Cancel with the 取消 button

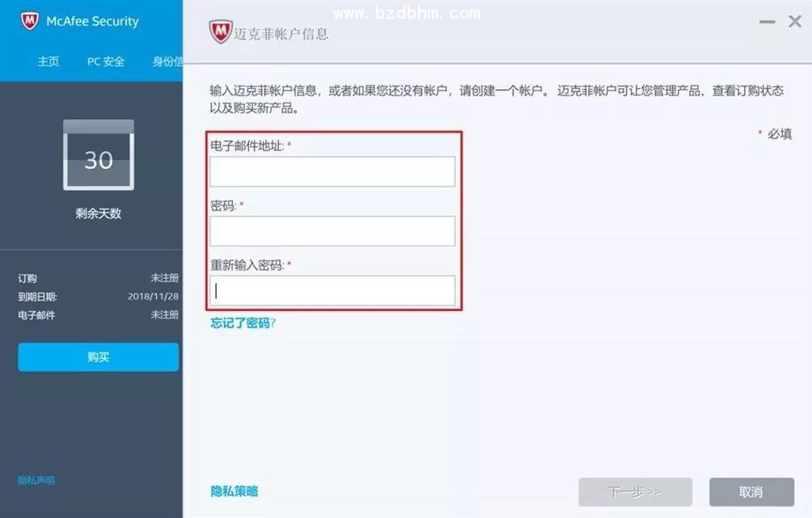click(751, 491)
